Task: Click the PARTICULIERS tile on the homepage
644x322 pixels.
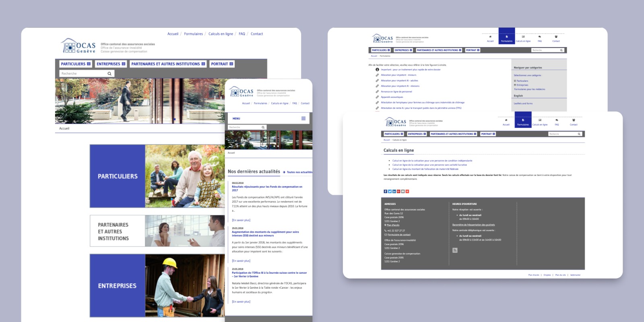Action: [x=157, y=176]
